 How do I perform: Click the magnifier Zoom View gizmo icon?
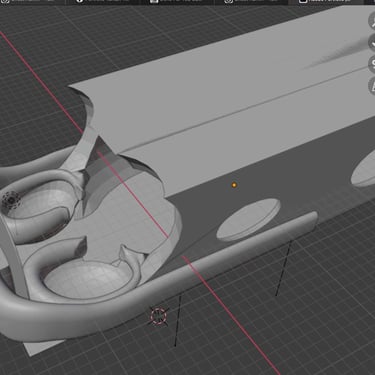[372, 21]
